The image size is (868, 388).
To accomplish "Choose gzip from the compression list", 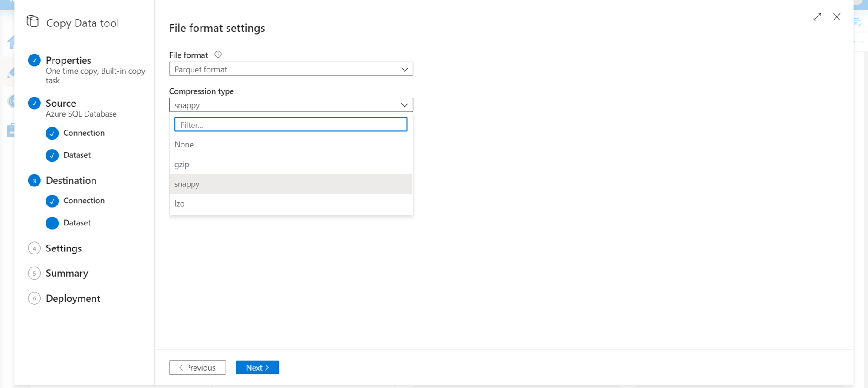I will point(182,165).
